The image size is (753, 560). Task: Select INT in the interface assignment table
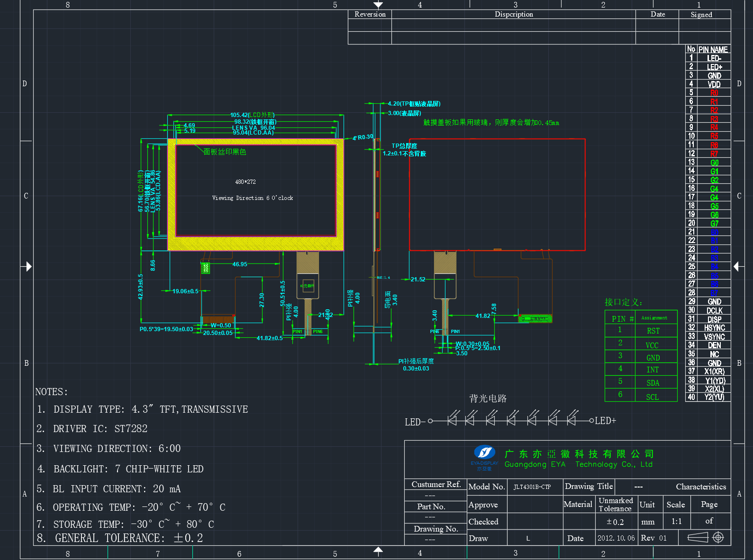pos(653,370)
